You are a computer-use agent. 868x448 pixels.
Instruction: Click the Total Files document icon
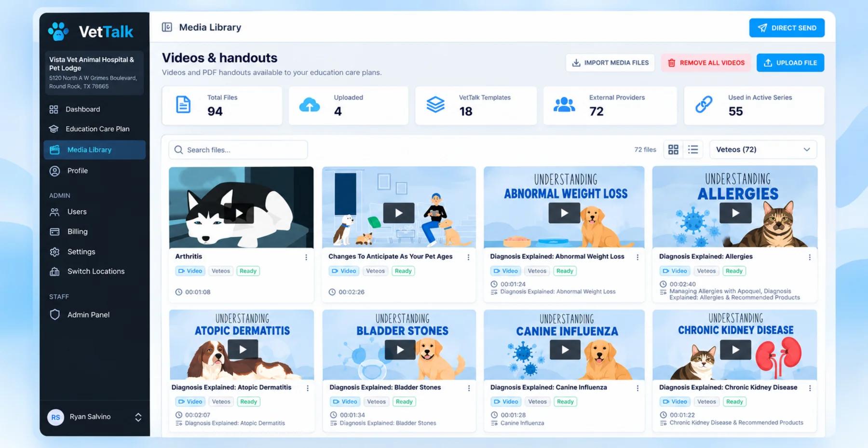tap(183, 105)
